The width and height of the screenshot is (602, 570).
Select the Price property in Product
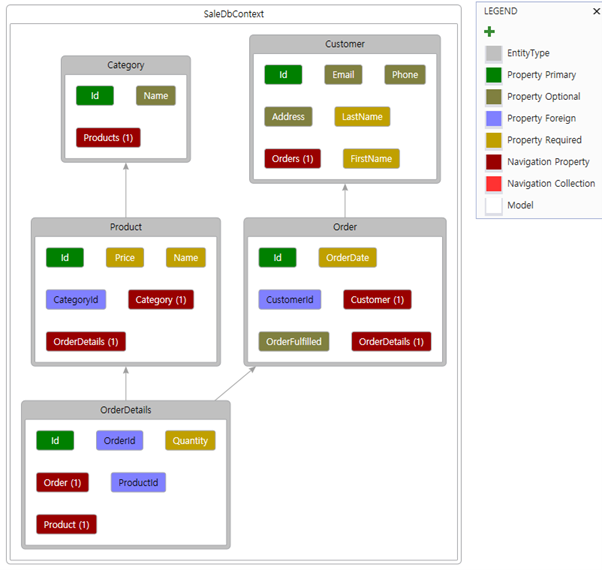[125, 258]
